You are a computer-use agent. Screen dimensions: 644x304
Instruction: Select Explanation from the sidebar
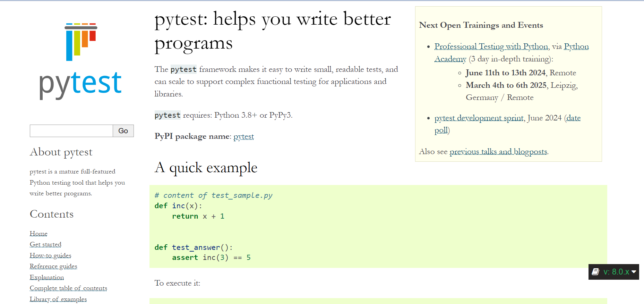(46, 277)
